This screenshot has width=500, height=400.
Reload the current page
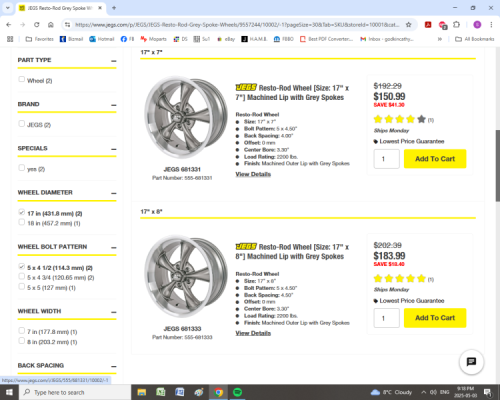click(37, 25)
